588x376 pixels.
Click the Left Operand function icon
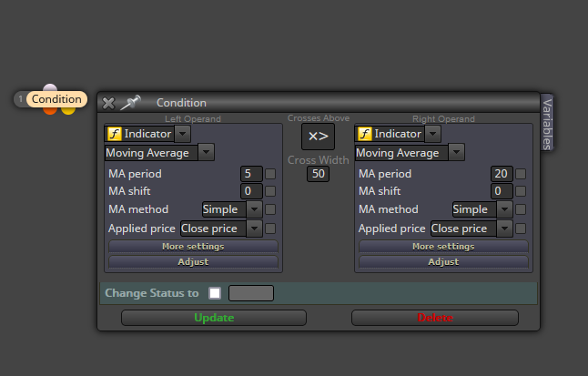tap(115, 134)
